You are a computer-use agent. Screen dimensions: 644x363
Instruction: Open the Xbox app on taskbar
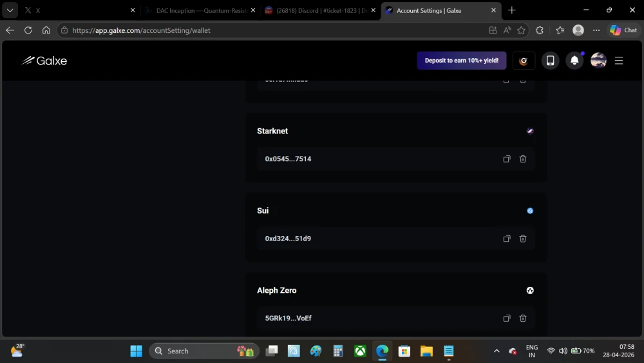point(360,351)
